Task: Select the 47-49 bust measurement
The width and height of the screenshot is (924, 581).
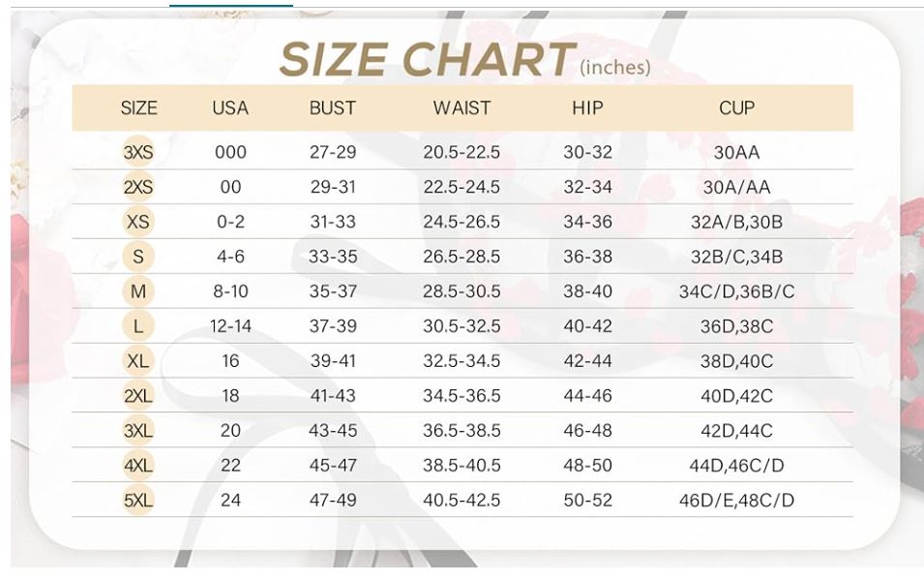Action: (x=333, y=501)
